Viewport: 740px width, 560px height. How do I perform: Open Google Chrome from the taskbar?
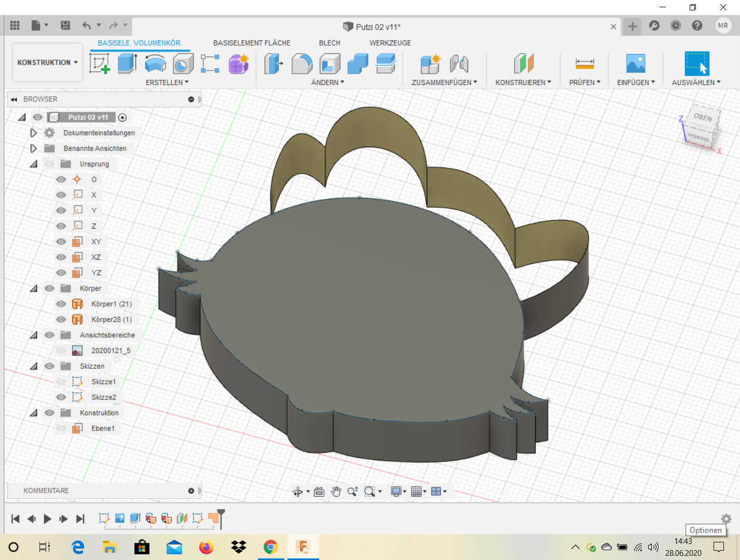tap(270, 547)
